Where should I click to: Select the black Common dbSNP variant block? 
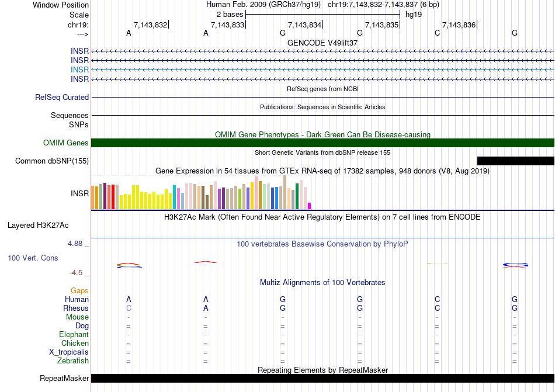(x=515, y=161)
